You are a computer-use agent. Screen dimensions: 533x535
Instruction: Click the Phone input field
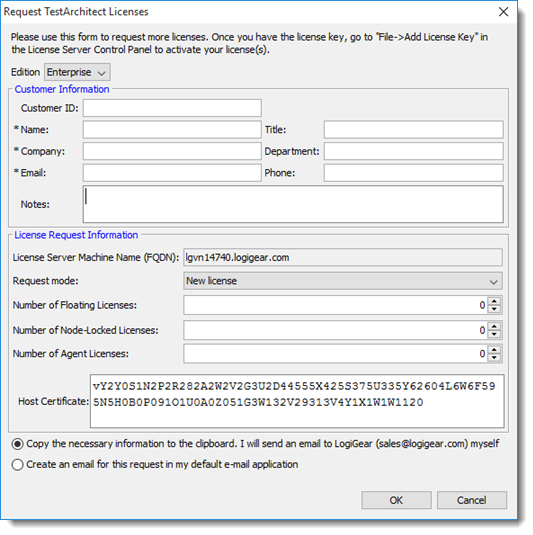414,173
